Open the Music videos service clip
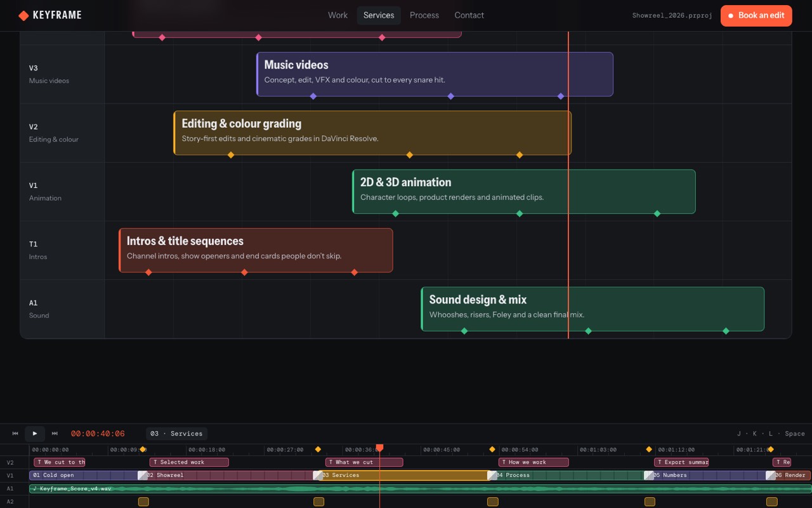 [x=435, y=74]
